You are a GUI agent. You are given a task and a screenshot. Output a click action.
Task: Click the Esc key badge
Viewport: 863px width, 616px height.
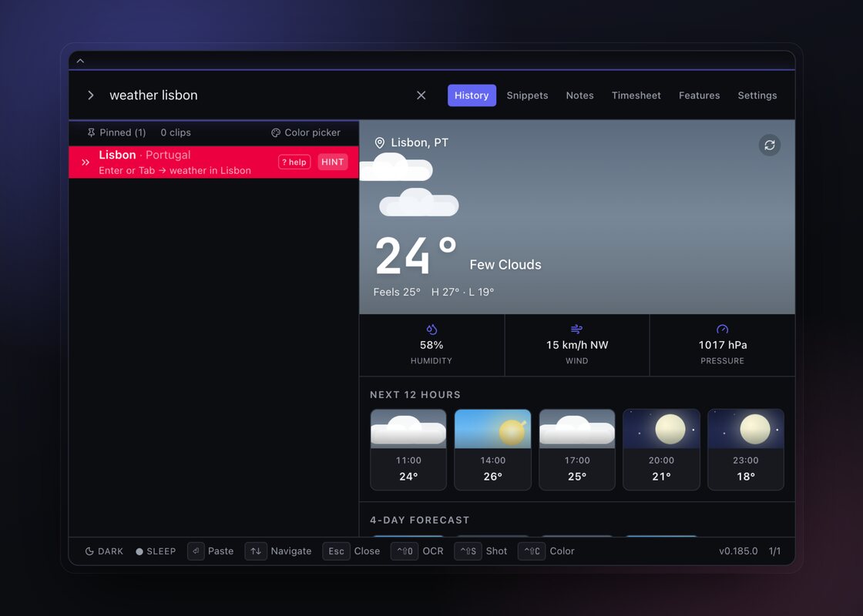click(336, 551)
